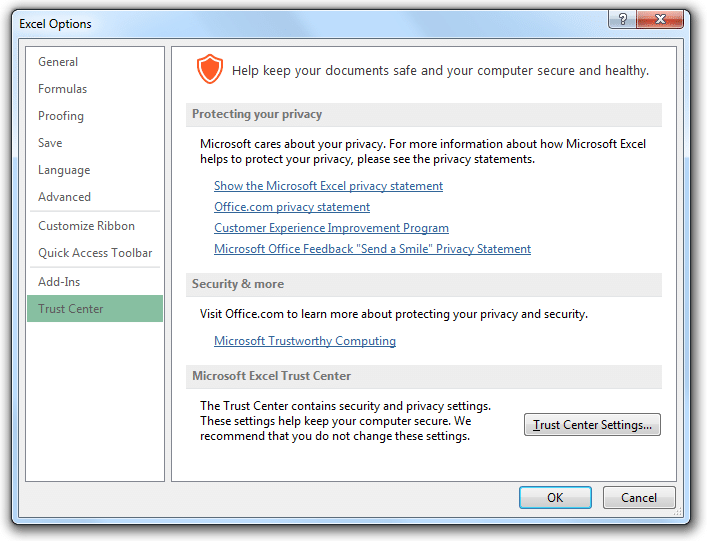
Task: Open Trust Center Settings
Action: point(592,425)
